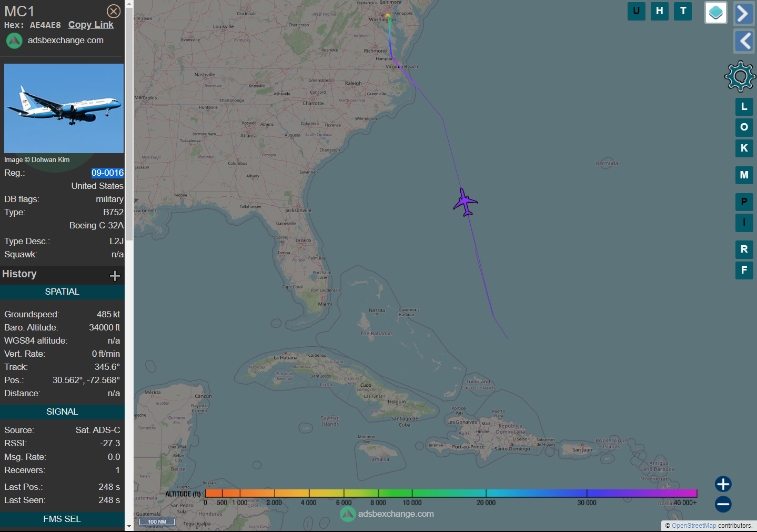The height and width of the screenshot is (532, 757).
Task: Click the Source Sat. ADS-C value
Action: click(98, 430)
